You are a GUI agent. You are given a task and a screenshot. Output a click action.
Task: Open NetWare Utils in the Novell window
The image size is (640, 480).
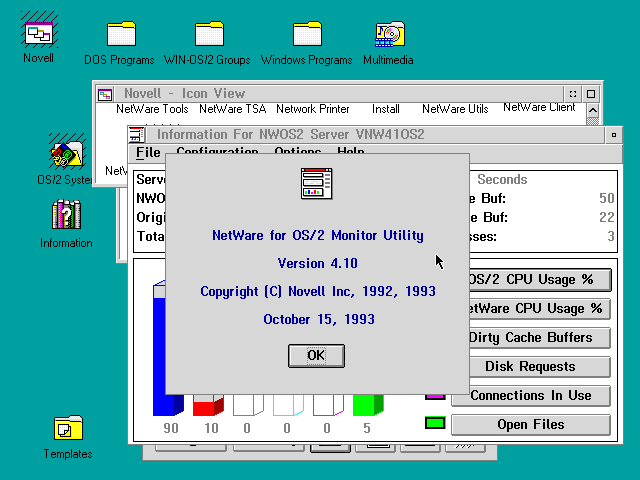coord(455,109)
